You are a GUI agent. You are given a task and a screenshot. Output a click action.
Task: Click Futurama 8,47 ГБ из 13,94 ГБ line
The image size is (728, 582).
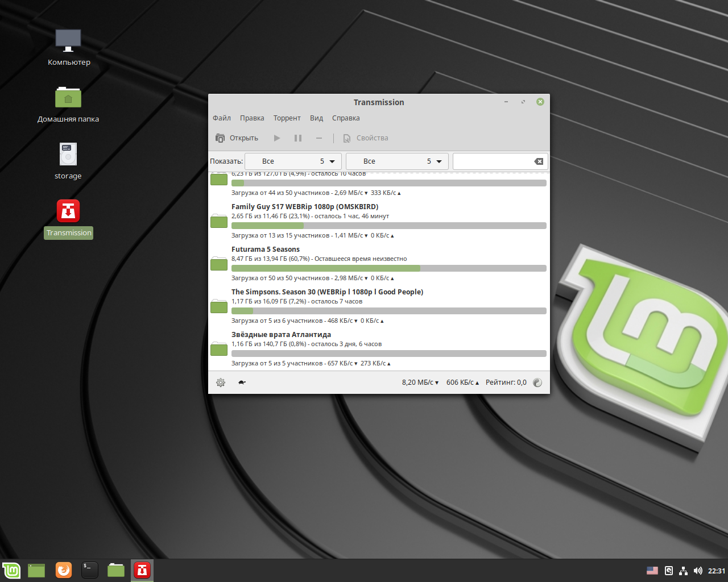click(319, 259)
